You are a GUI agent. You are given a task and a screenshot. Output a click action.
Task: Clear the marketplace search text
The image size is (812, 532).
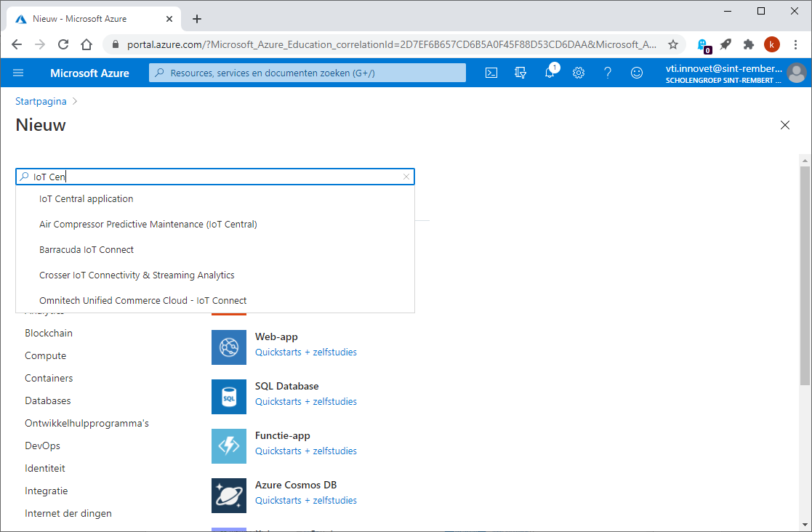[406, 177]
